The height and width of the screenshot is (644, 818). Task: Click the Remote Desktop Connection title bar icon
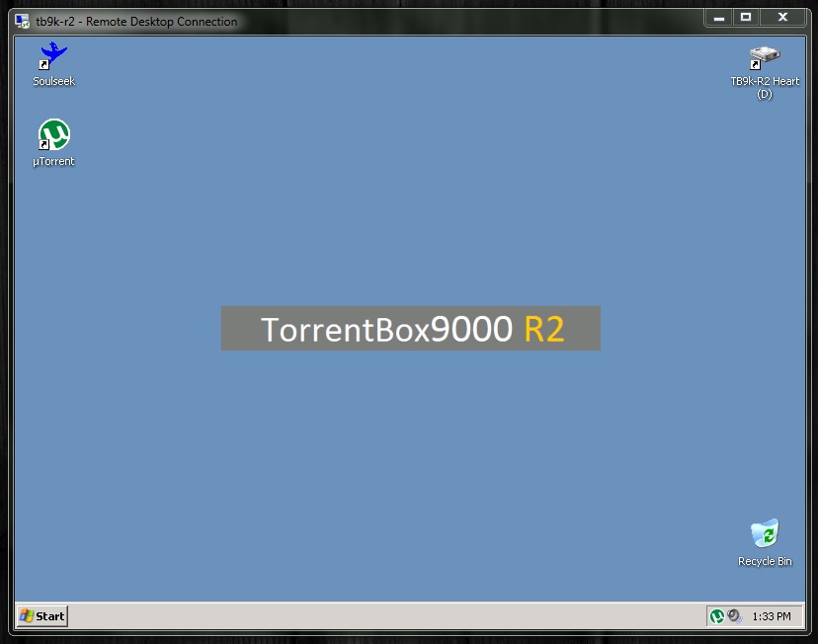coord(22,22)
